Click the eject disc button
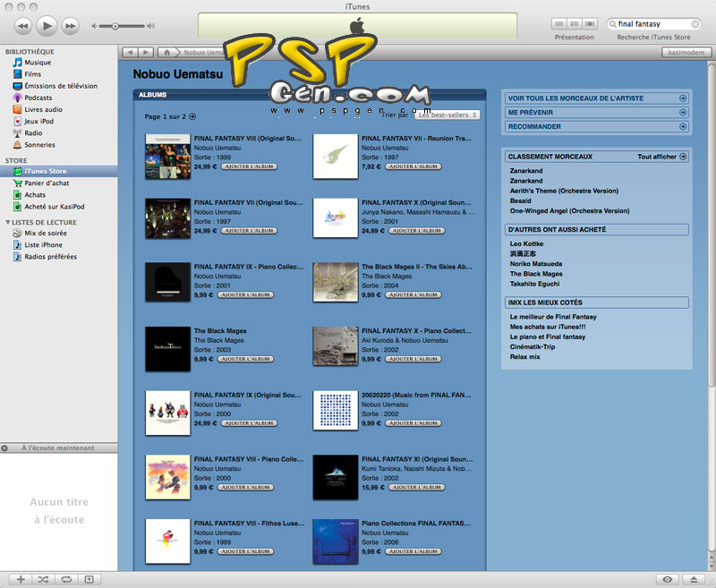 coord(694,579)
